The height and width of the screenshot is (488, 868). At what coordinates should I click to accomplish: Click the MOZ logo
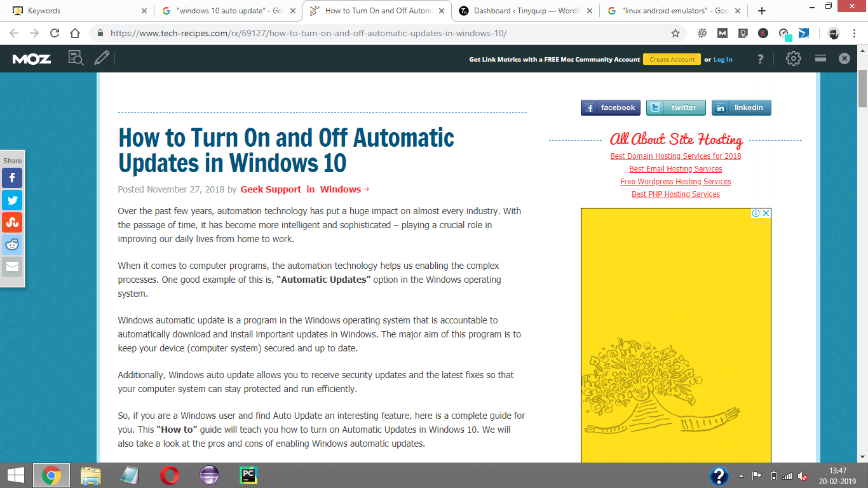[x=32, y=59]
